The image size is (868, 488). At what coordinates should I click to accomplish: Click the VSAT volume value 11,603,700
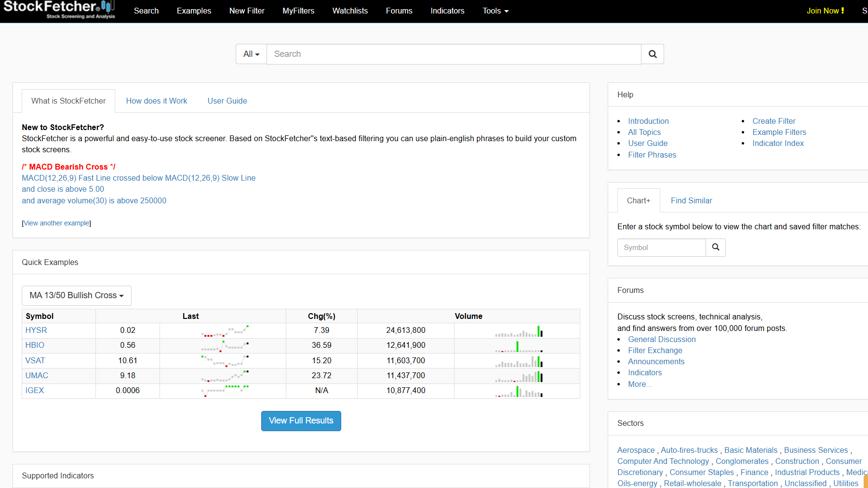pyautogui.click(x=406, y=360)
